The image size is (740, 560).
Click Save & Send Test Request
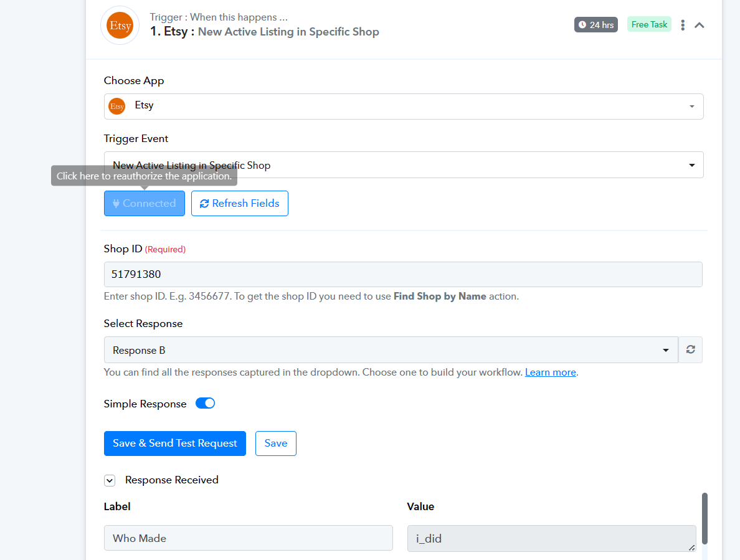pyautogui.click(x=175, y=444)
